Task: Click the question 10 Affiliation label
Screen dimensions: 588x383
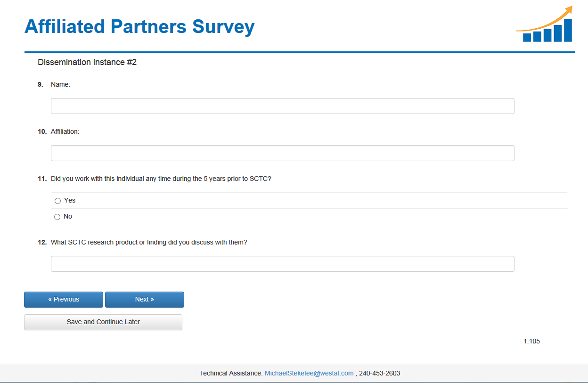Action: coord(65,131)
